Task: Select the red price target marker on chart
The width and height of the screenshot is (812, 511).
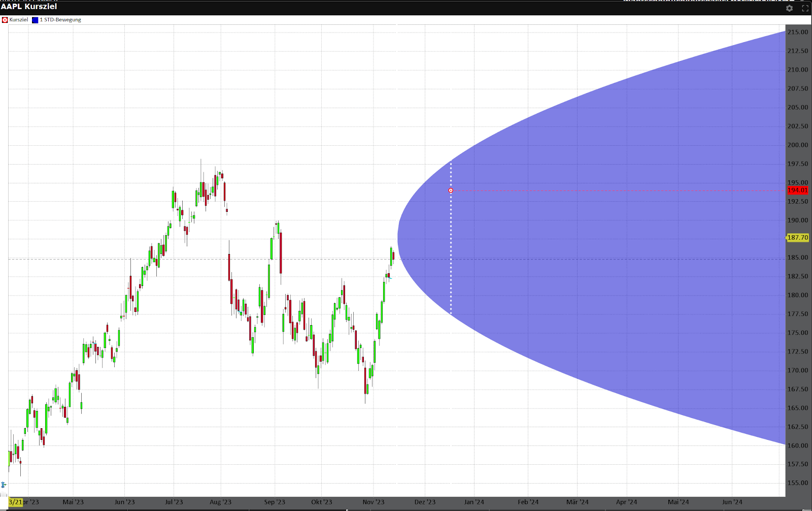Action: coord(451,190)
